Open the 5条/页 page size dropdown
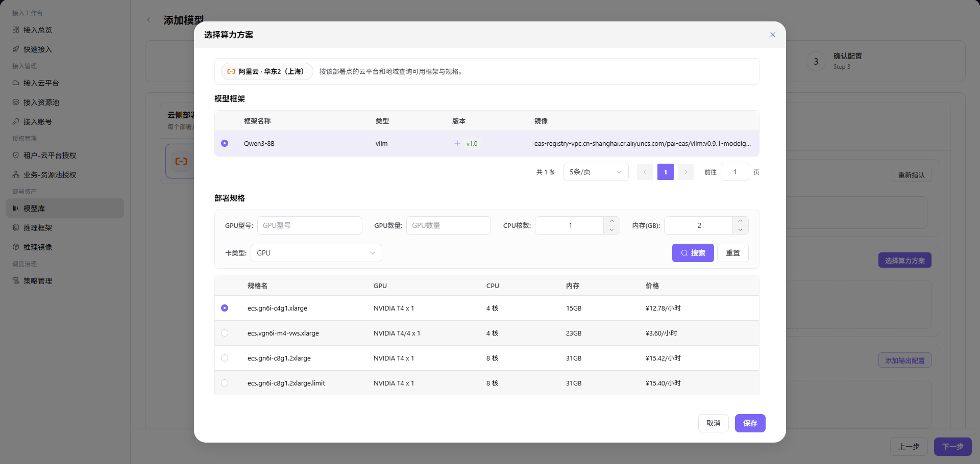Image resolution: width=980 pixels, height=464 pixels. coord(596,172)
